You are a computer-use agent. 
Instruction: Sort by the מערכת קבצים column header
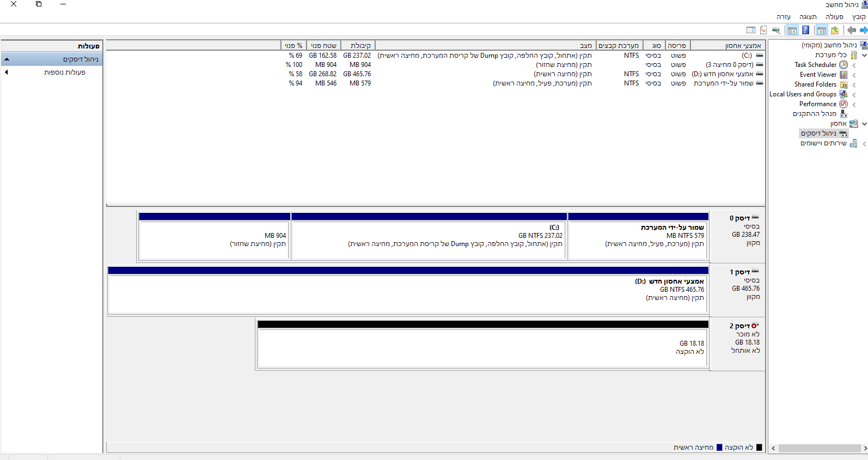pos(619,46)
